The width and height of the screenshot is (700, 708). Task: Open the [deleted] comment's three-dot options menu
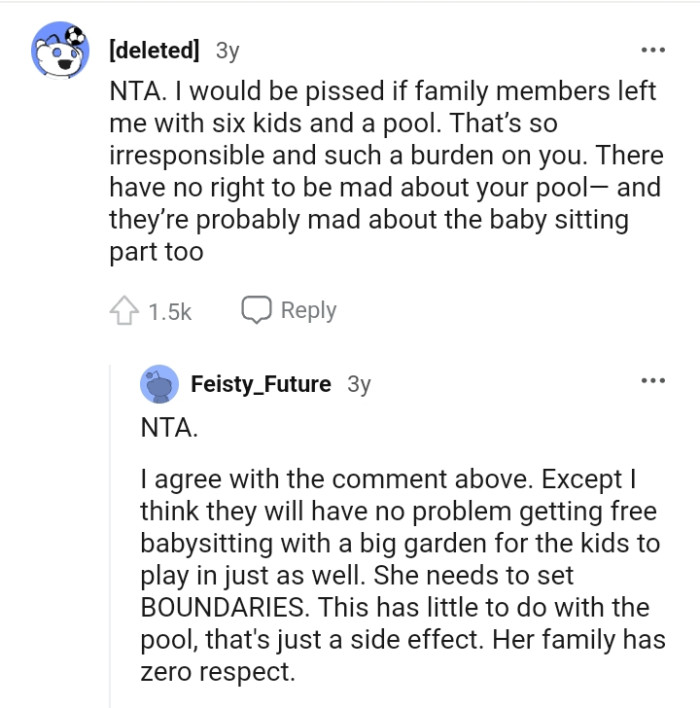(x=653, y=49)
